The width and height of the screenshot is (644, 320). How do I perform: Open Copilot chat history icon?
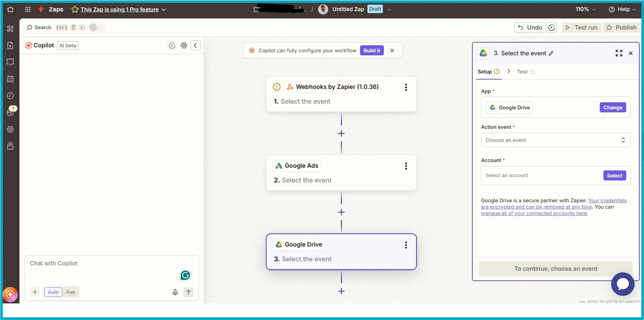click(x=172, y=45)
